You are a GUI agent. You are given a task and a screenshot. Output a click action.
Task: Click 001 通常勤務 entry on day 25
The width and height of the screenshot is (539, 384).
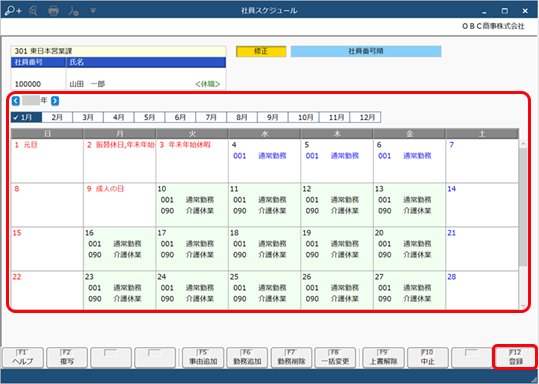pos(260,288)
